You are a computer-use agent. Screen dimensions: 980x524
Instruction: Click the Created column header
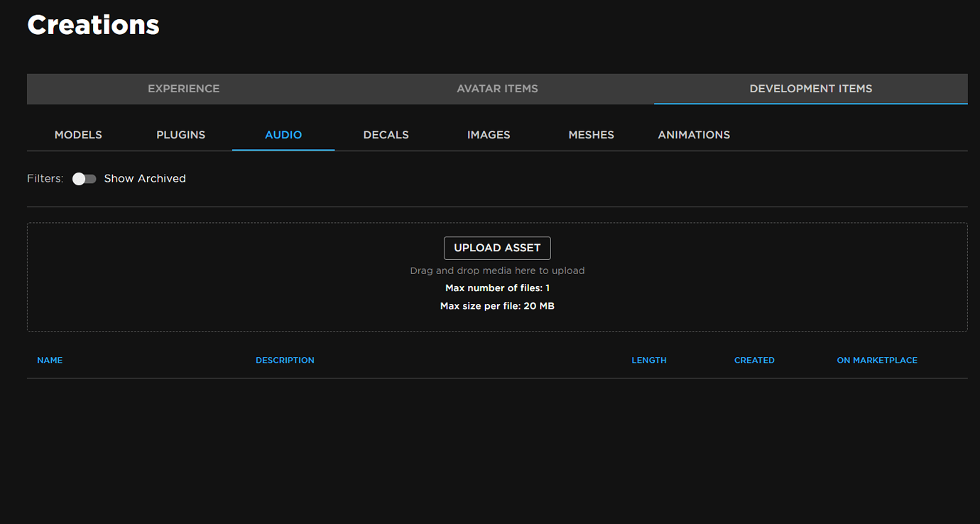[x=754, y=360]
